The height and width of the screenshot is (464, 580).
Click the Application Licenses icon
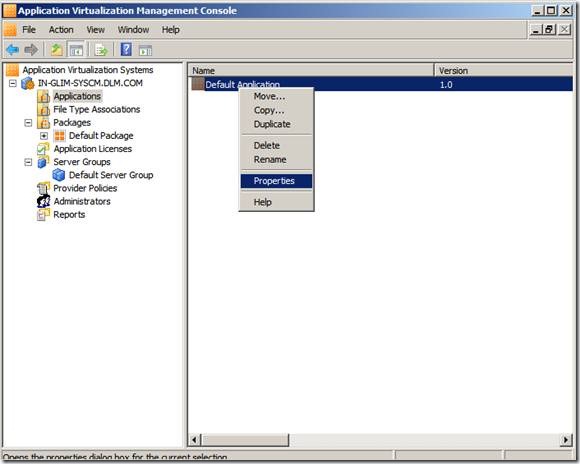pos(43,149)
